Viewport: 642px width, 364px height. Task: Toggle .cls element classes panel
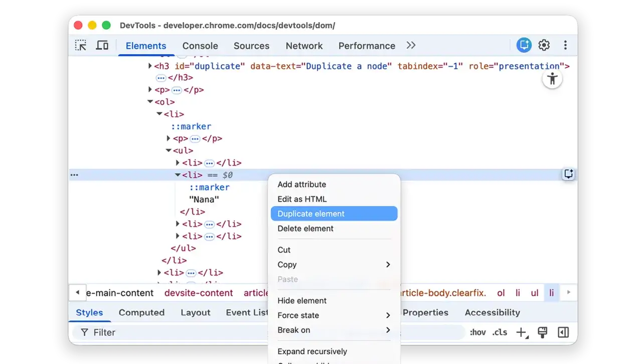pos(500,332)
